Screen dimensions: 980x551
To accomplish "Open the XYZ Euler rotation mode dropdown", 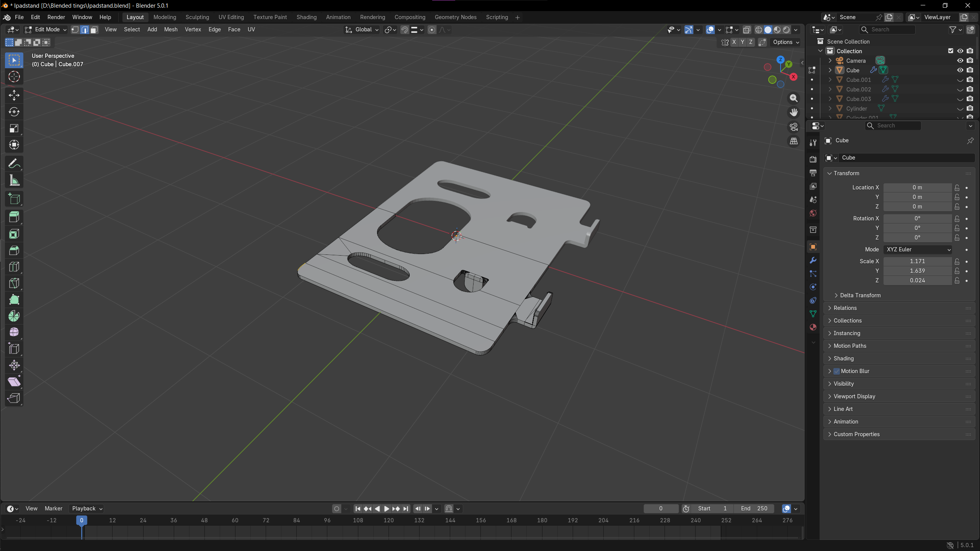I will [x=918, y=249].
